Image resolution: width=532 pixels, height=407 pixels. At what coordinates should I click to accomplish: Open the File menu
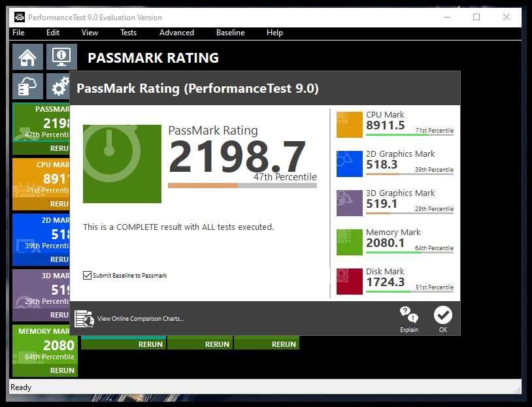point(18,33)
